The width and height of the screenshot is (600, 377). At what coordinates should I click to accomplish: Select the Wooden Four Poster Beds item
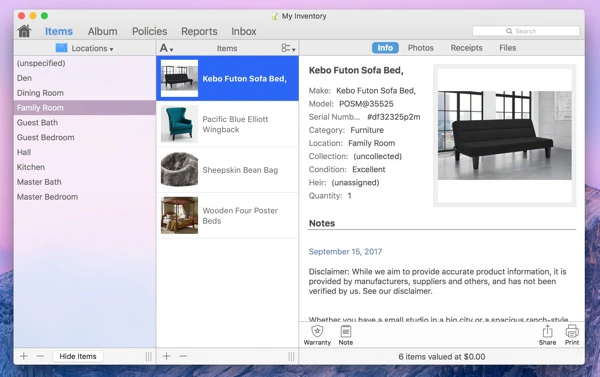pos(227,215)
